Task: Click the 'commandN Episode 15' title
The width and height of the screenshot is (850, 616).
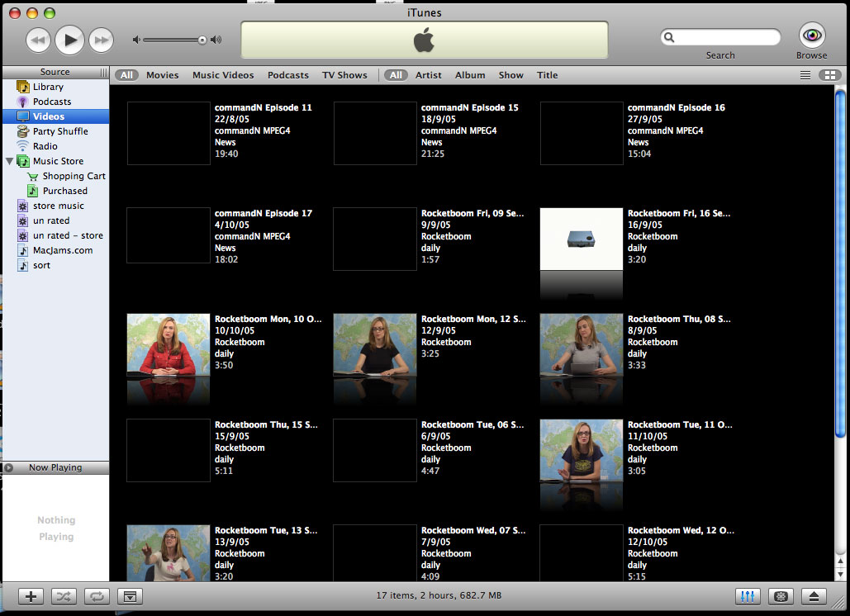Action: (x=469, y=107)
